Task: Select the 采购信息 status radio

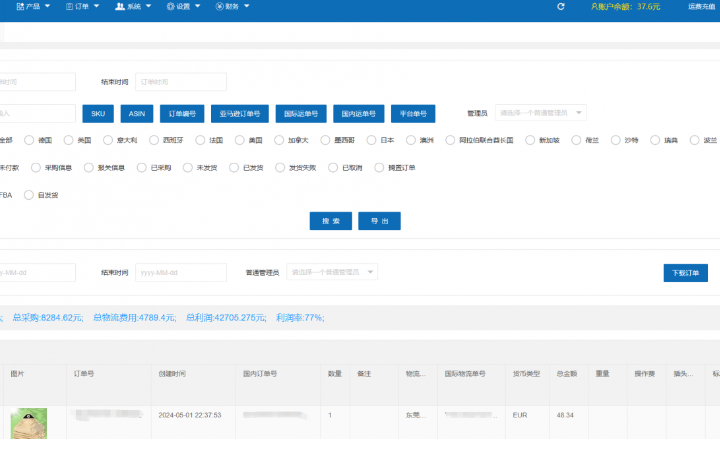Action: tap(36, 168)
